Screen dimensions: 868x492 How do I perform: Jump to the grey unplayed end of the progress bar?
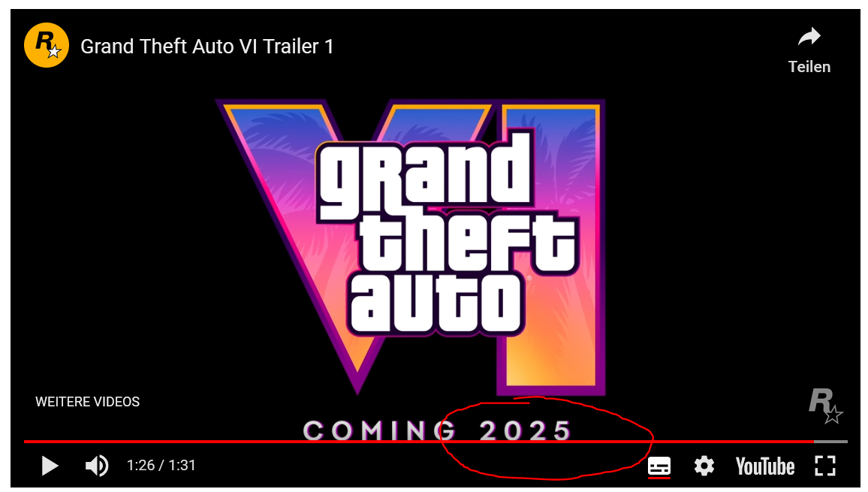click(831, 442)
